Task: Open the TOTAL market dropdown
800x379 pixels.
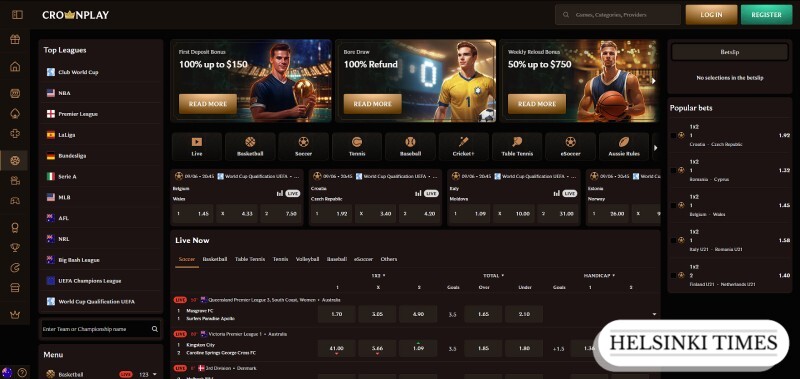Action: coord(493,276)
